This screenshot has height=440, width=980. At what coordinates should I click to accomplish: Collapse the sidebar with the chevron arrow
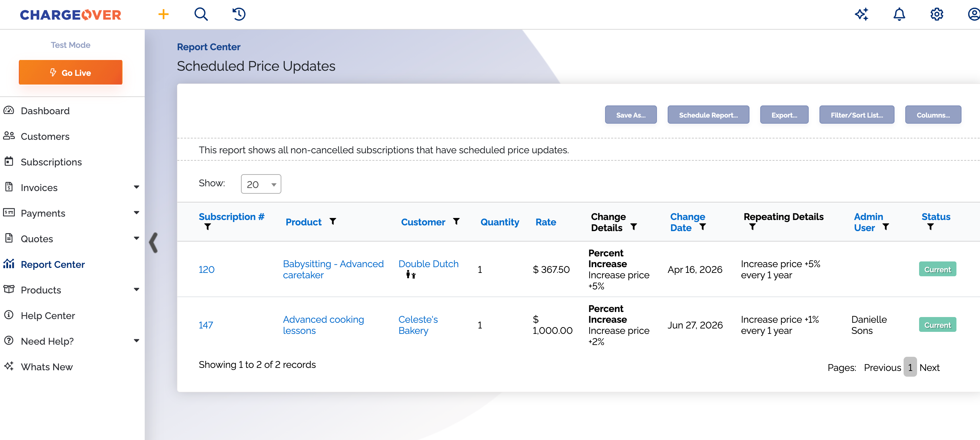click(x=153, y=243)
